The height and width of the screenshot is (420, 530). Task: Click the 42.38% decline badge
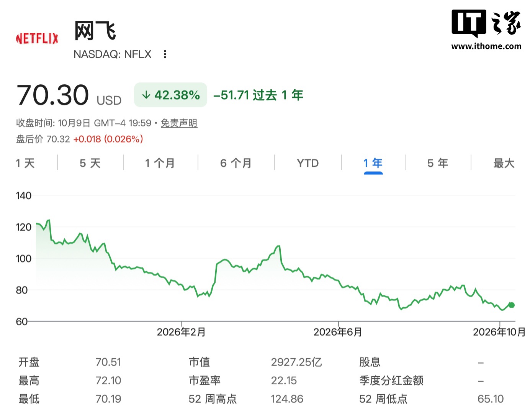[x=170, y=95]
